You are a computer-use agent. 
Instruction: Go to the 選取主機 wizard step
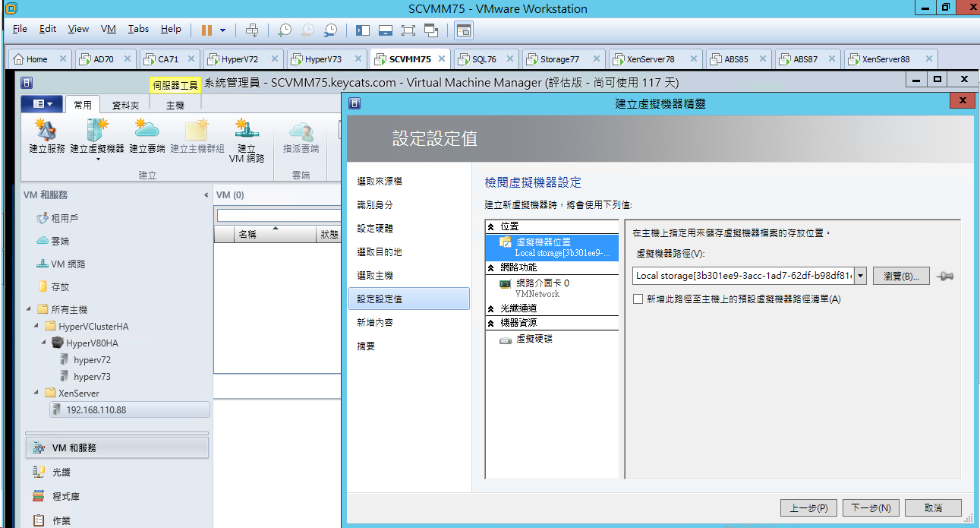coord(375,275)
